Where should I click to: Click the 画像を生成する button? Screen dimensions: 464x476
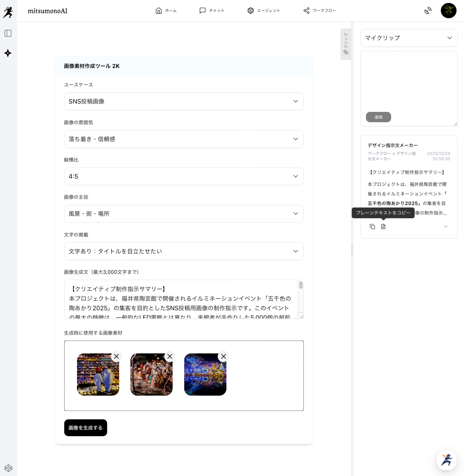pyautogui.click(x=86, y=428)
